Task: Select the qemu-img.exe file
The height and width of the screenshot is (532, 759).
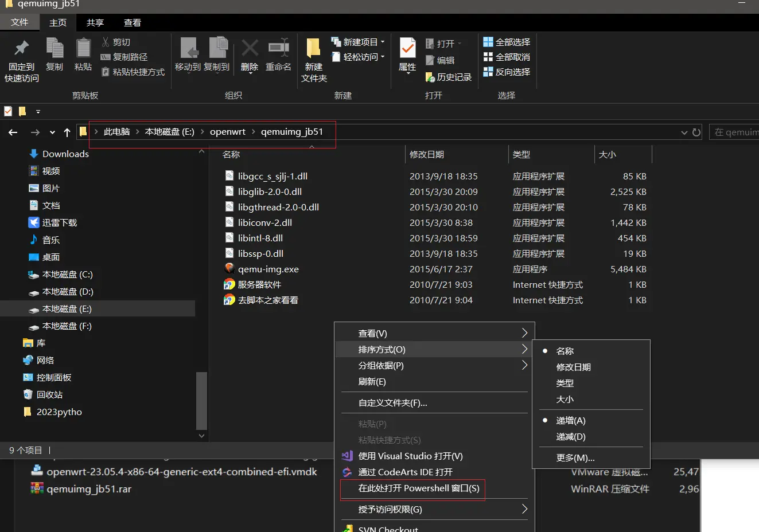Action: click(x=268, y=269)
